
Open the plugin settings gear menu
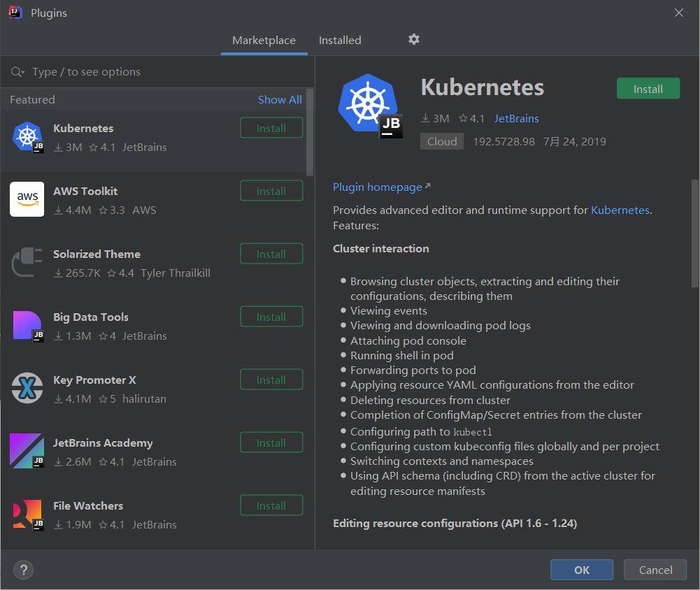coord(414,39)
